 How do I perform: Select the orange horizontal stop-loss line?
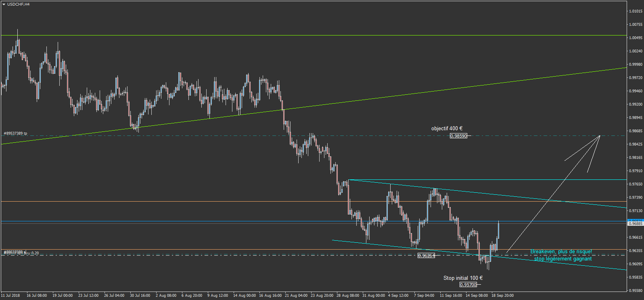[313, 250]
